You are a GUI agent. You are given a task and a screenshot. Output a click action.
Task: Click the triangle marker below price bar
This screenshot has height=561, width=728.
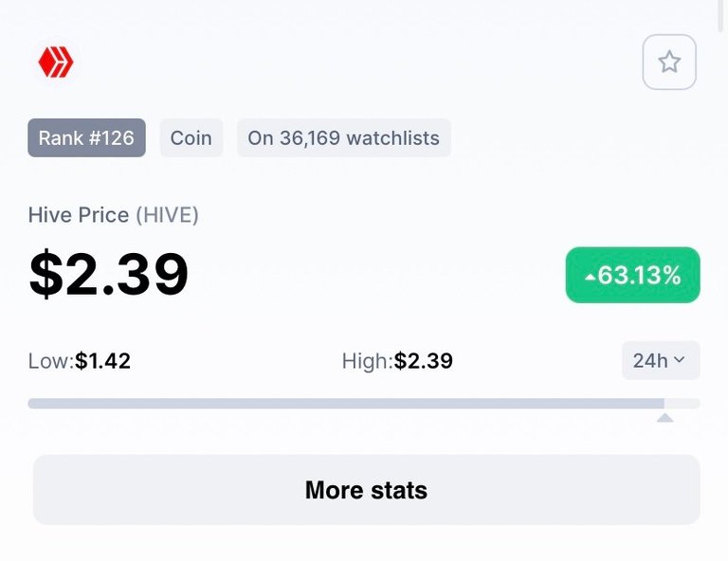664,418
